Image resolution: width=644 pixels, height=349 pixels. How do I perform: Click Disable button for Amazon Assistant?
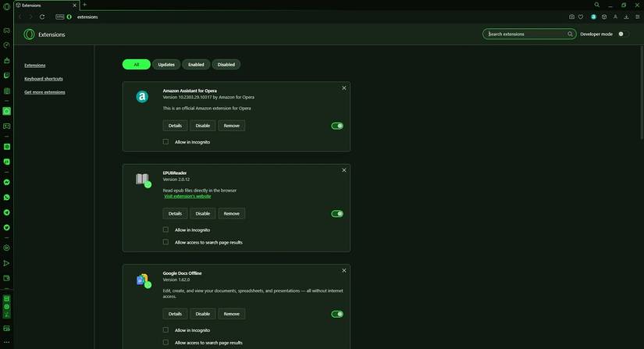(202, 126)
